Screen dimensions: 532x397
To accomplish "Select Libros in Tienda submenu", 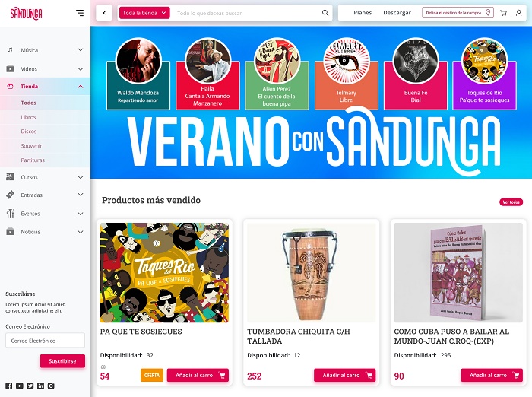I will (x=28, y=117).
